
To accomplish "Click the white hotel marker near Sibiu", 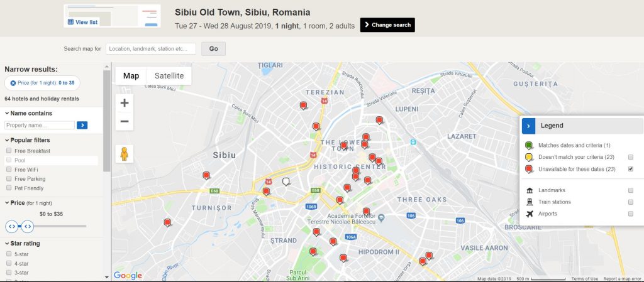I will click(x=286, y=182).
